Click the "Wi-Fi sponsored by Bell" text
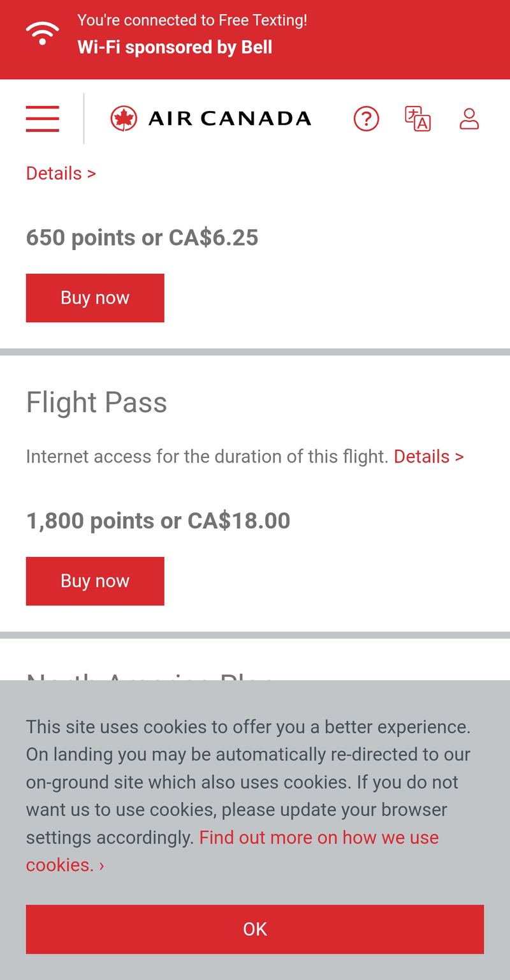510x980 pixels. 175,47
